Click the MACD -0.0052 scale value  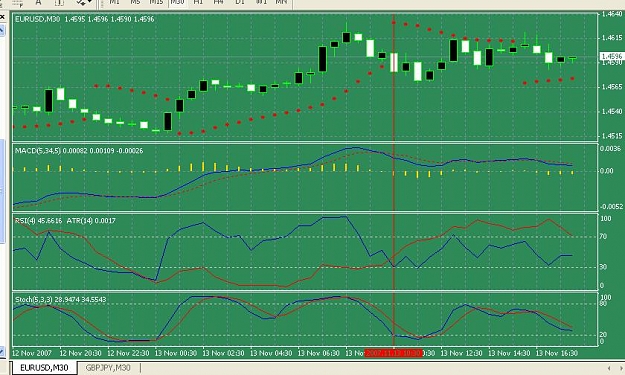pos(611,206)
